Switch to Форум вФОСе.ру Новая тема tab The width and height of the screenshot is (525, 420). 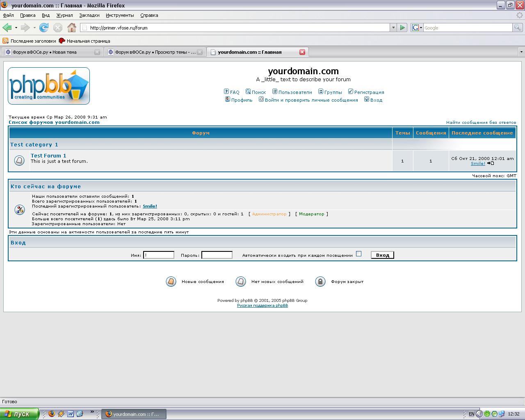[x=49, y=52]
